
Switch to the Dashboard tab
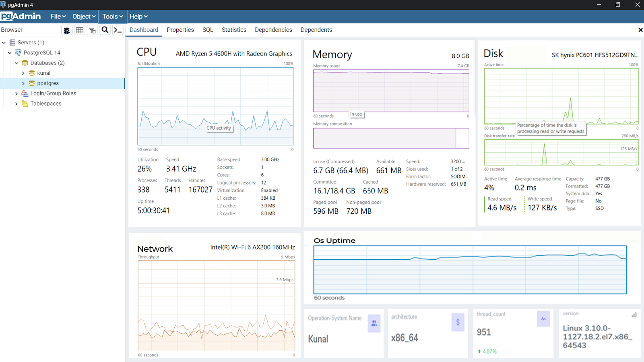144,30
